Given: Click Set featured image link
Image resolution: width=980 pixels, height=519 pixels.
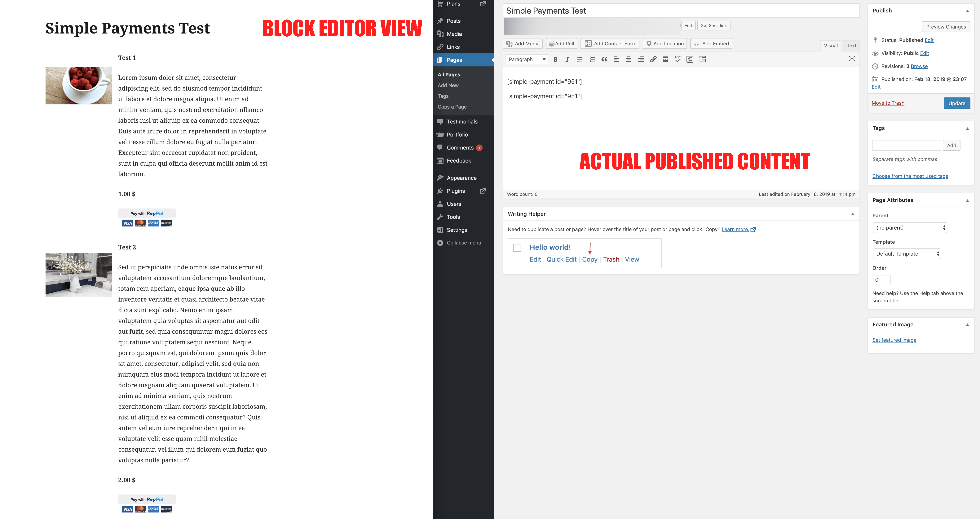Looking at the screenshot, I should click(x=894, y=340).
